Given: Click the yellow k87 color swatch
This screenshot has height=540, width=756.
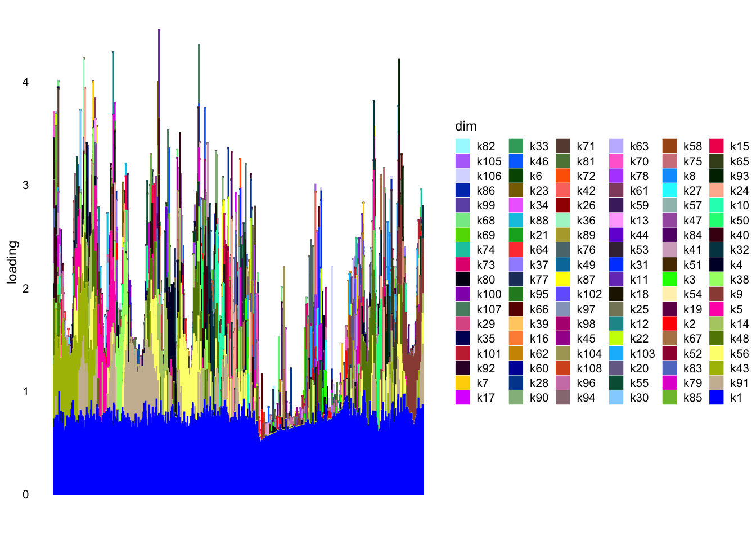Looking at the screenshot, I should [563, 280].
